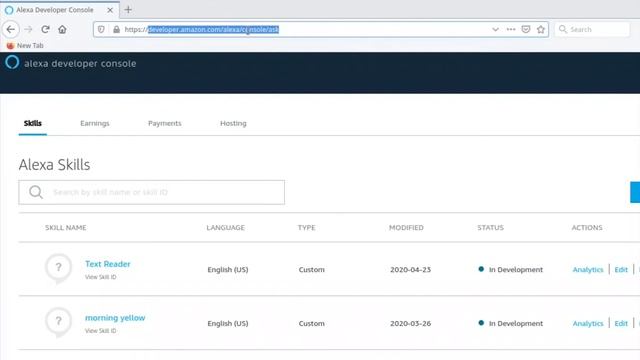The height and width of the screenshot is (360, 640).
Task: Switch to the Skills tab
Action: 33,123
